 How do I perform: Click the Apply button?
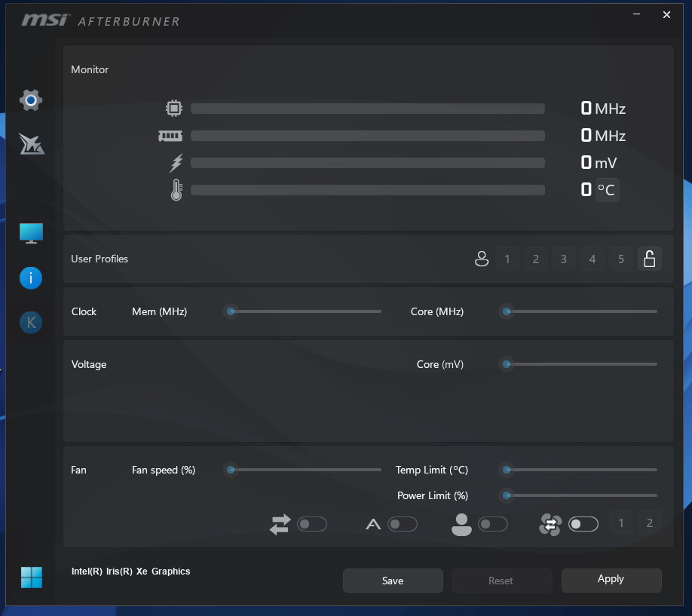pos(611,580)
